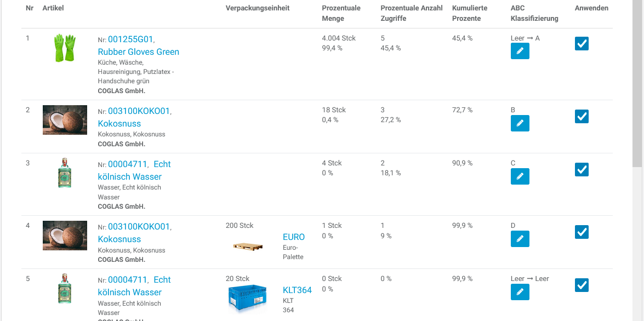Open Rubber Gloves Green article link
The image size is (644, 321).
(x=138, y=51)
